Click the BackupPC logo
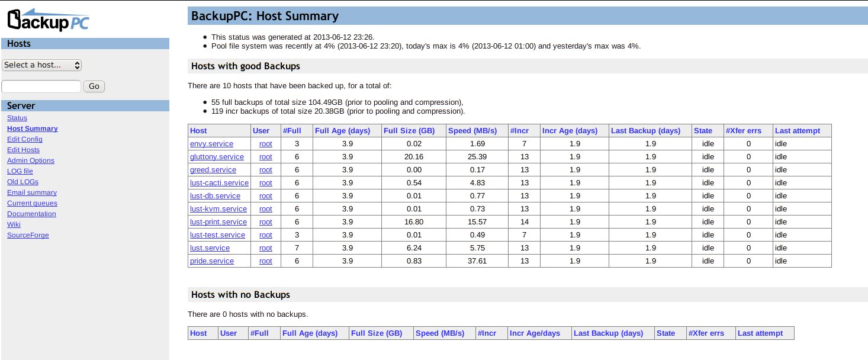 [49, 20]
